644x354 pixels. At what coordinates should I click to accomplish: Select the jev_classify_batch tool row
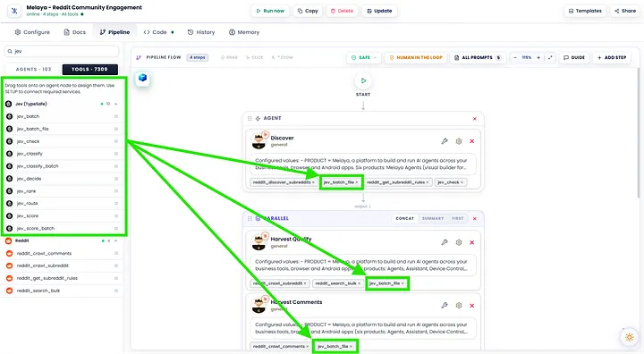pyautogui.click(x=63, y=166)
